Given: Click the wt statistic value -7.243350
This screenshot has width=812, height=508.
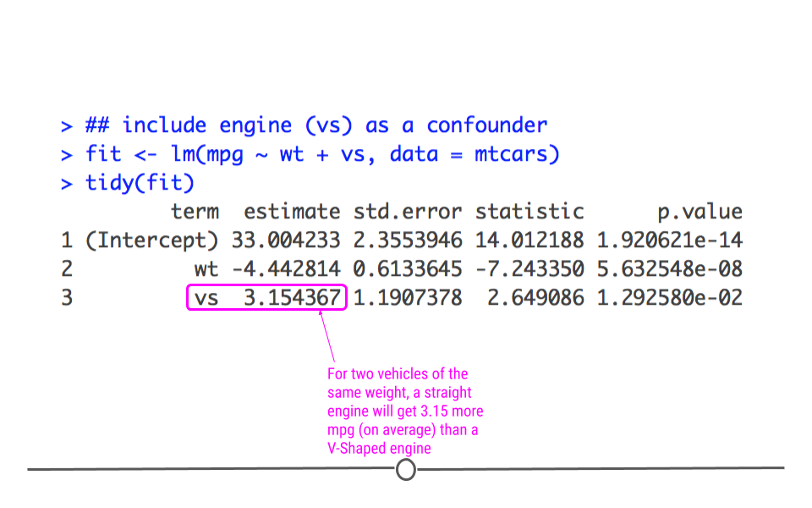Looking at the screenshot, I should point(529,268).
